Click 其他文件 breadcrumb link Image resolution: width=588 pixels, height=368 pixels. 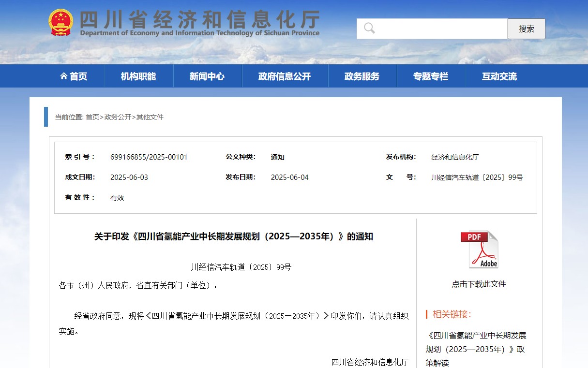[x=150, y=117]
